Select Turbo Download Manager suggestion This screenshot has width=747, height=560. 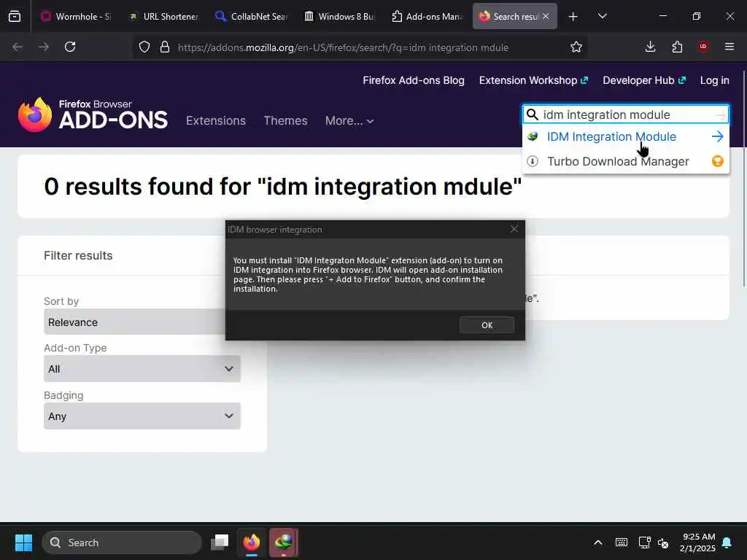[x=618, y=161]
